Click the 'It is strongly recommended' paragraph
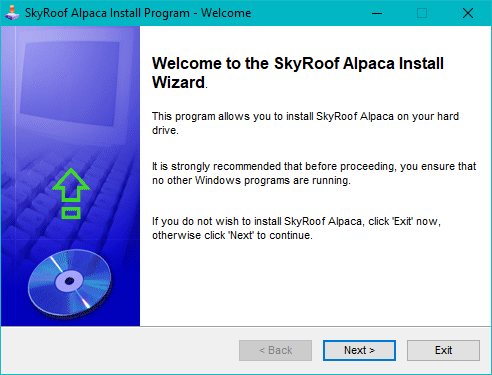This screenshot has width=492, height=375. pos(314,173)
